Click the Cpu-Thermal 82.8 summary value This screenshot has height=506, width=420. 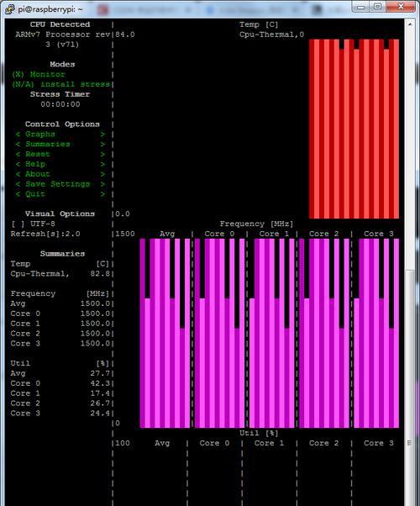click(100, 274)
